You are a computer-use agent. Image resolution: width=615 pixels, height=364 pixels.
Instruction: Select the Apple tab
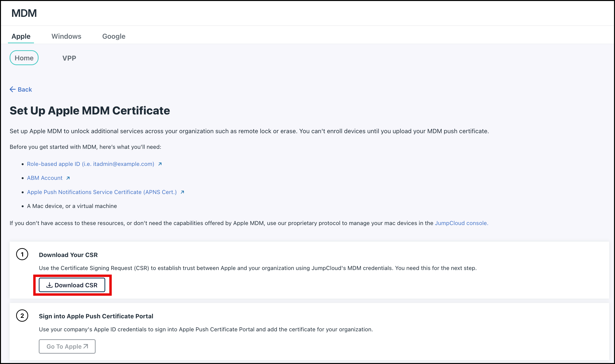pos(21,36)
